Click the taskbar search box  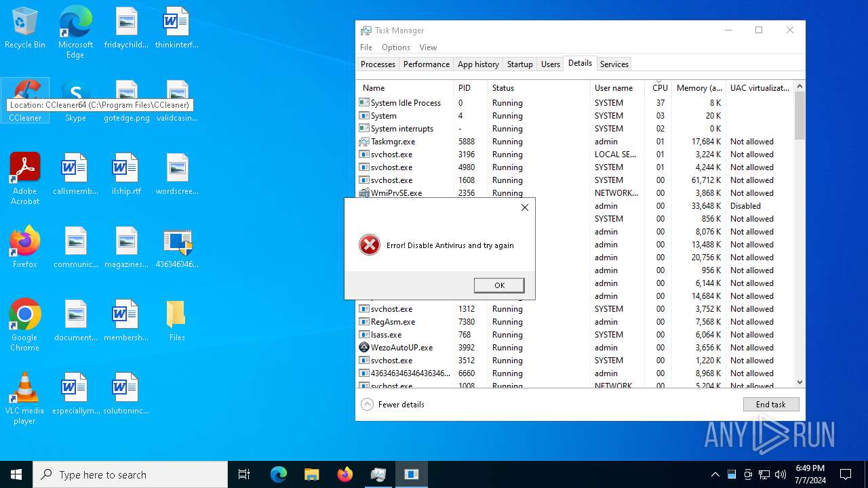pos(130,474)
